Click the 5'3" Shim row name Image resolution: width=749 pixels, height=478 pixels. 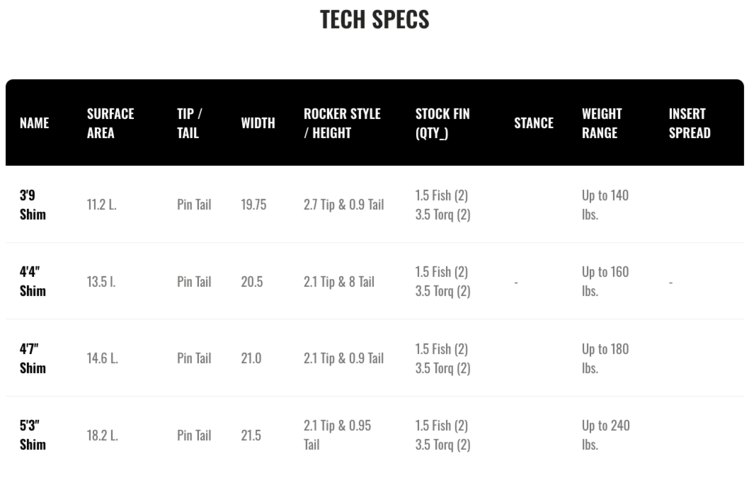point(33,435)
